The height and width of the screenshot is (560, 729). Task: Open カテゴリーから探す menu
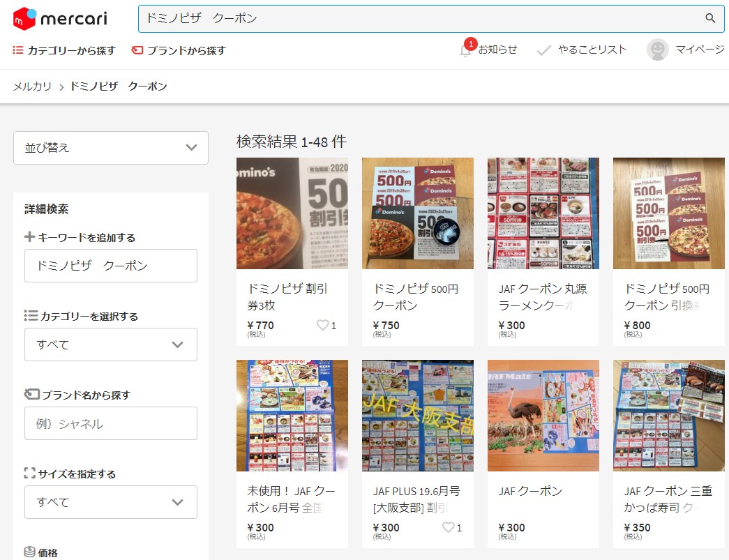pyautogui.click(x=64, y=50)
